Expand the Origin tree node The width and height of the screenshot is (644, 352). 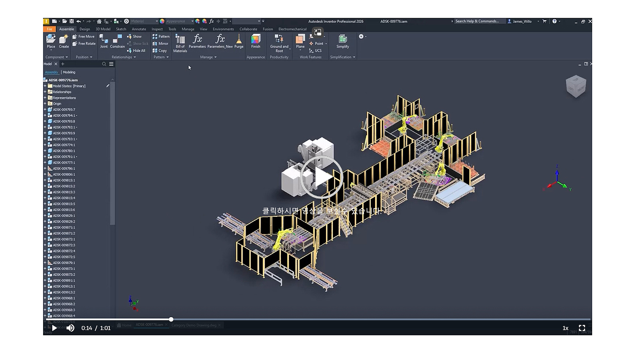[x=45, y=104]
